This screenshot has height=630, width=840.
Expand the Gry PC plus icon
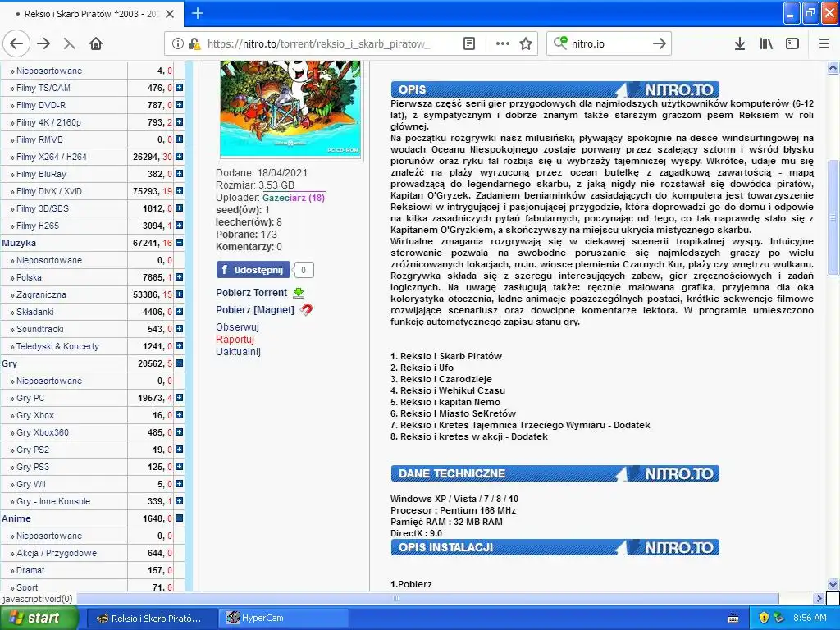click(179, 398)
